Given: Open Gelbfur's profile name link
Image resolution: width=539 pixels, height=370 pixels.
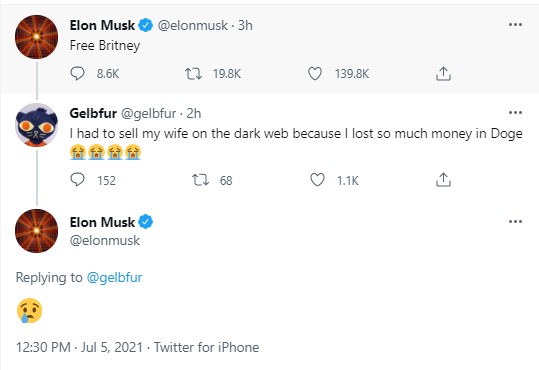Looking at the screenshot, I should tap(93, 113).
